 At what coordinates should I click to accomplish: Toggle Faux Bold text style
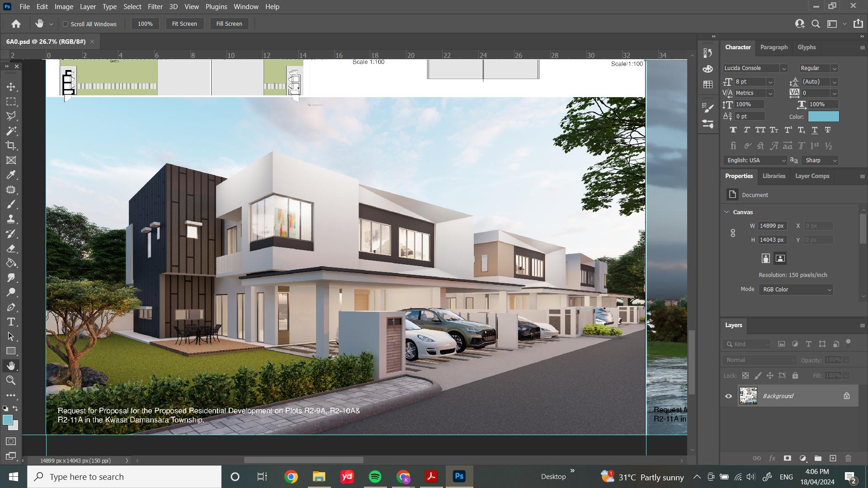coord(733,130)
